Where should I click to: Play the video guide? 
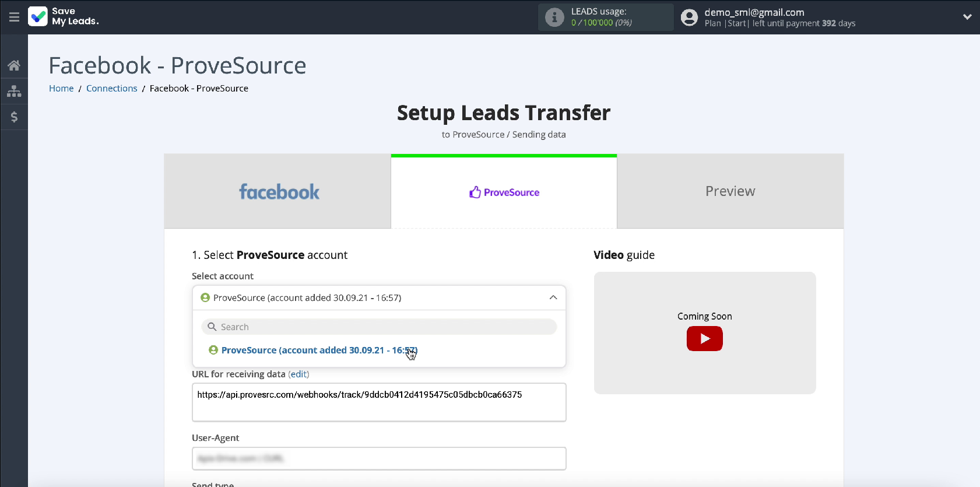pyautogui.click(x=704, y=338)
